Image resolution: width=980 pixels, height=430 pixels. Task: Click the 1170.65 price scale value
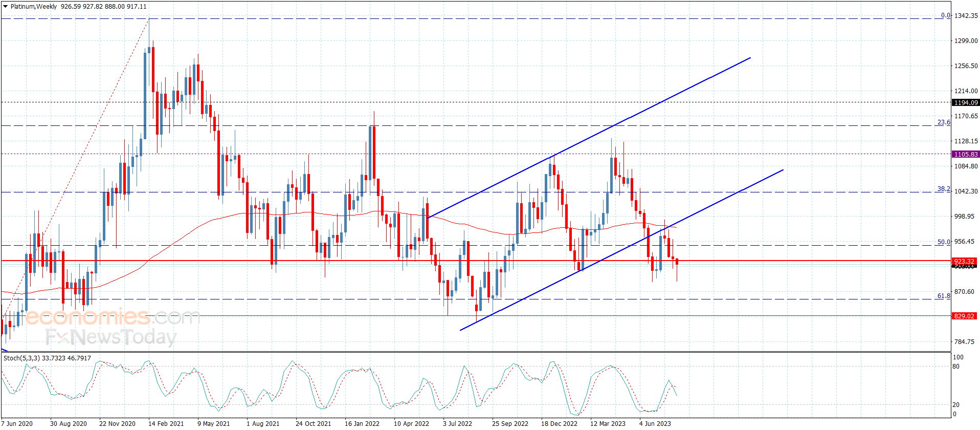click(x=966, y=116)
